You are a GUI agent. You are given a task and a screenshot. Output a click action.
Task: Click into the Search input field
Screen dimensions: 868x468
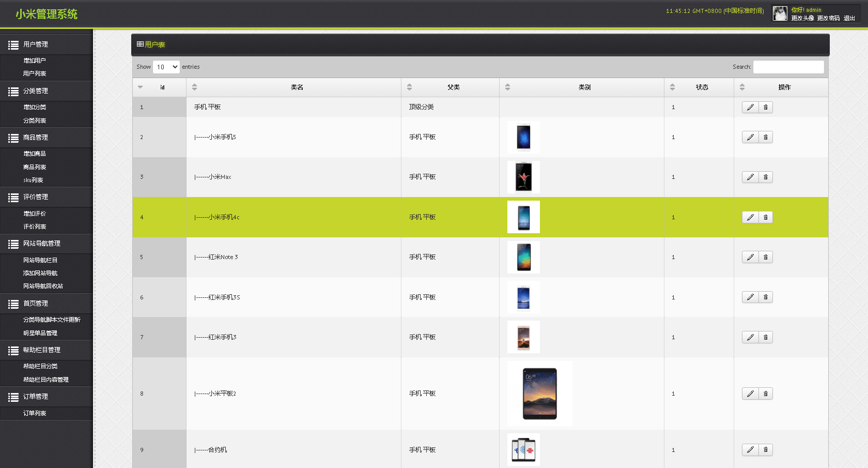pos(788,67)
